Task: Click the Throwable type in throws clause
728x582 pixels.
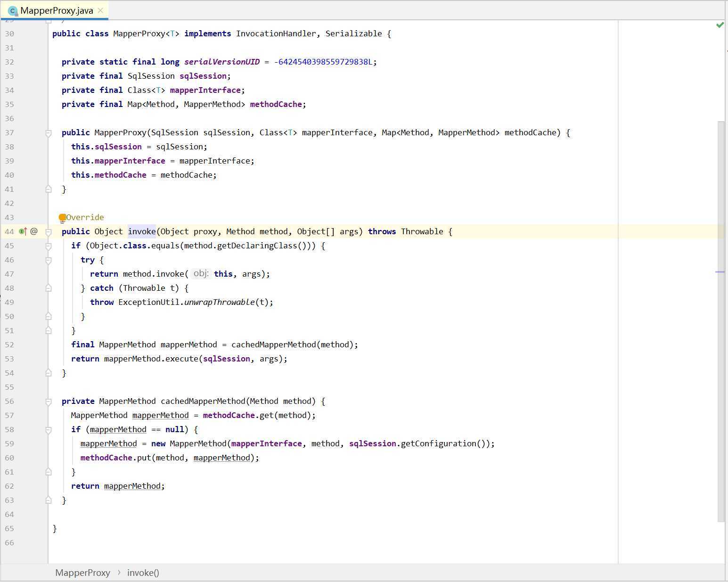Action: click(422, 231)
